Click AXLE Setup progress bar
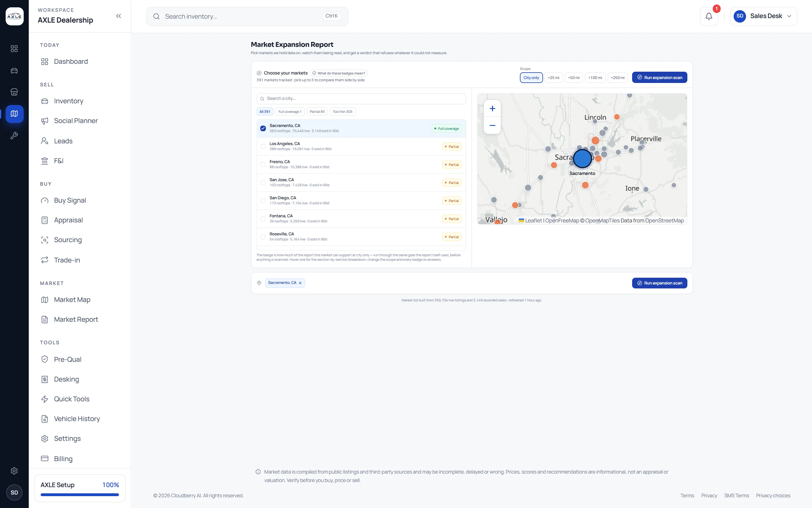 click(80, 494)
